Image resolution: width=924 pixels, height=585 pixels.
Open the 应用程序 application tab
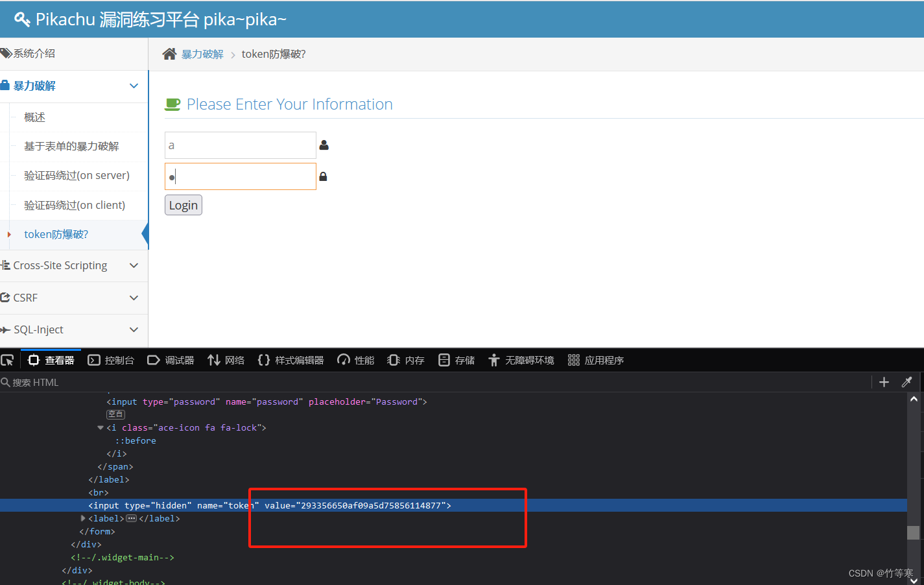pos(596,360)
